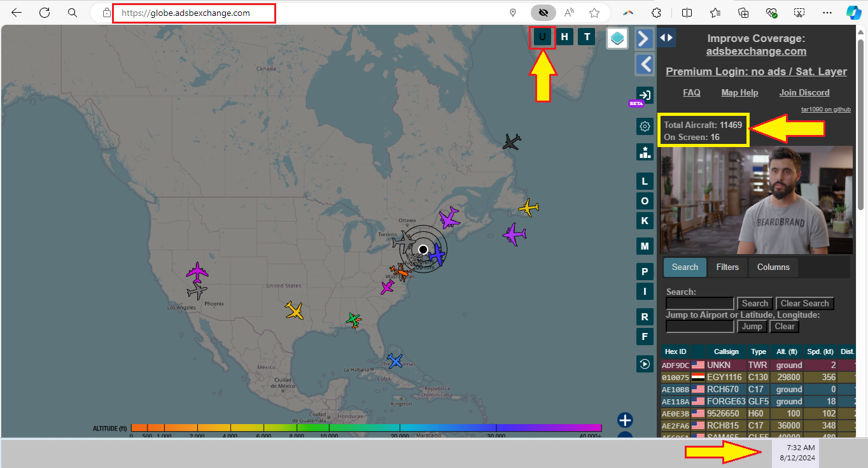Click the Clear Search button
Viewport: 868px width, 468px height.
pos(805,304)
